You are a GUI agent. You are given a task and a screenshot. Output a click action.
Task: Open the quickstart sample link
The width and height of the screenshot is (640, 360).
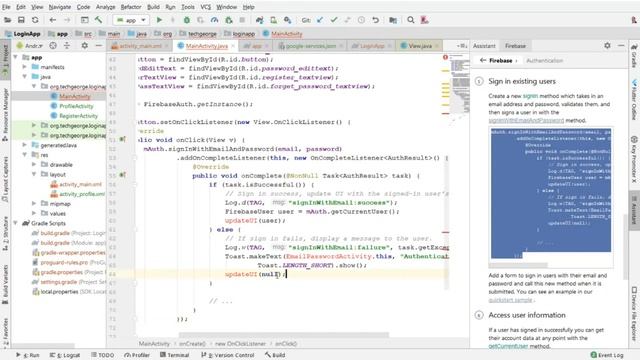coord(510,300)
